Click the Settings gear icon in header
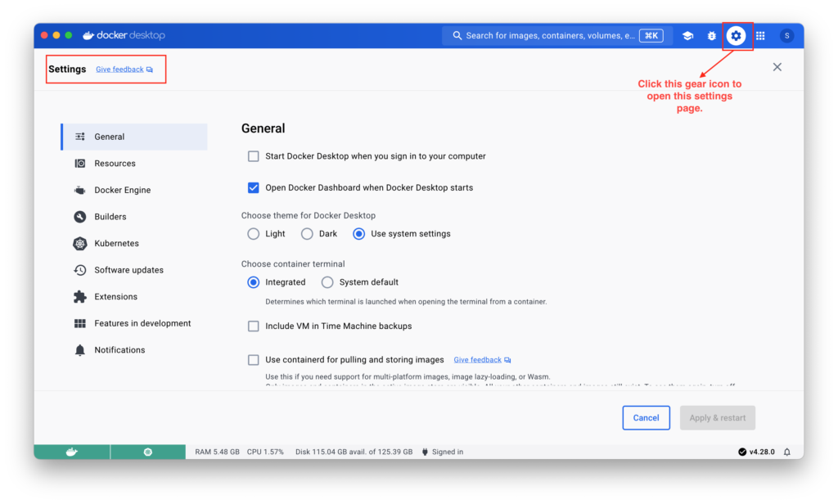Screen dimensions: 838x504 coord(736,36)
